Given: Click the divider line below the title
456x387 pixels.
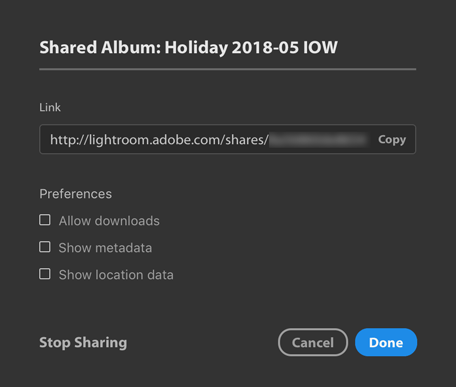Looking at the screenshot, I should 228,69.
